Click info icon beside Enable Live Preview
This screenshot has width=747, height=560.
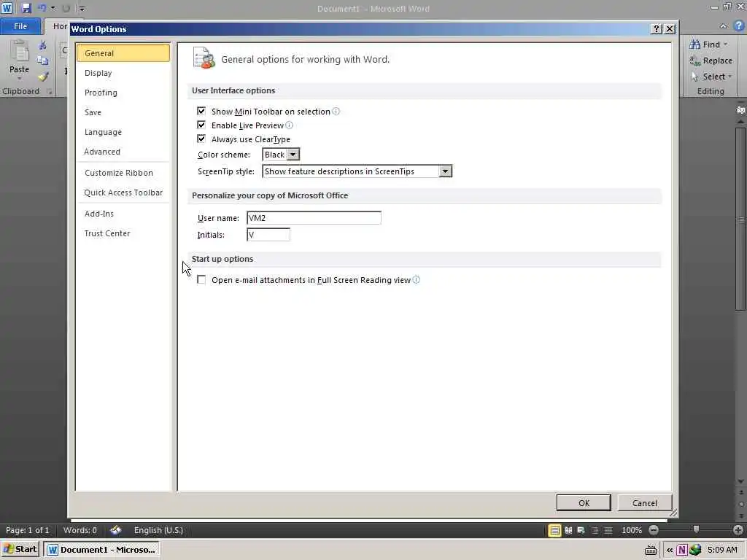[x=289, y=125]
